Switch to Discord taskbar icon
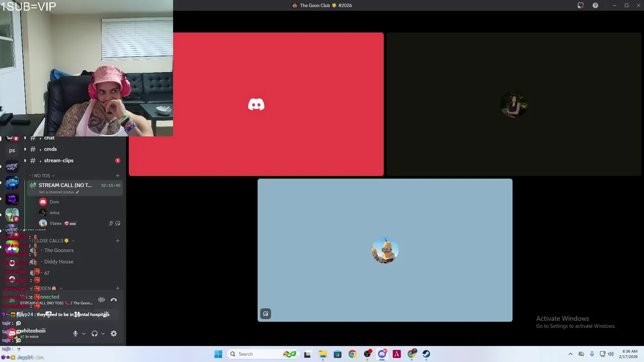Screen dimensions: 644x362 [x=382, y=354]
